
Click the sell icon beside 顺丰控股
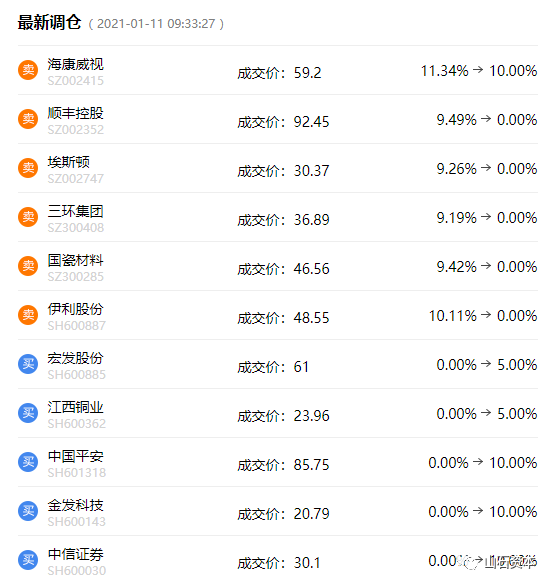pos(28,119)
